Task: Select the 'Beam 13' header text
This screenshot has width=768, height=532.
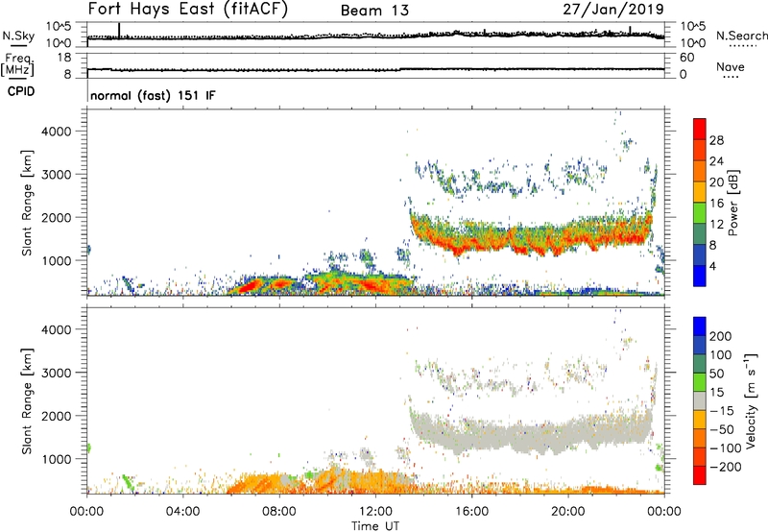Action: (x=374, y=11)
